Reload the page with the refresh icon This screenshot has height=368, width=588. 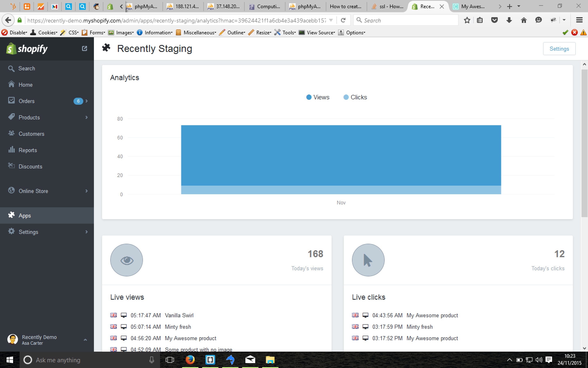coord(343,20)
